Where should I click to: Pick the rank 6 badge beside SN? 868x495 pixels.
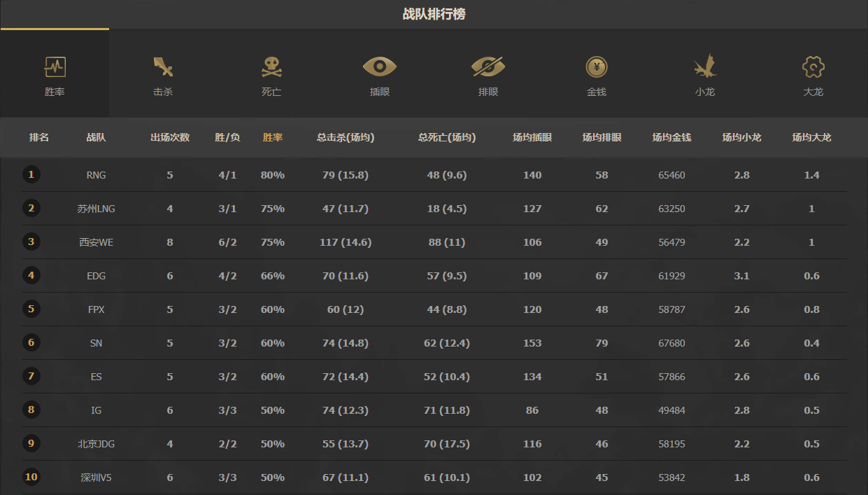(31, 342)
